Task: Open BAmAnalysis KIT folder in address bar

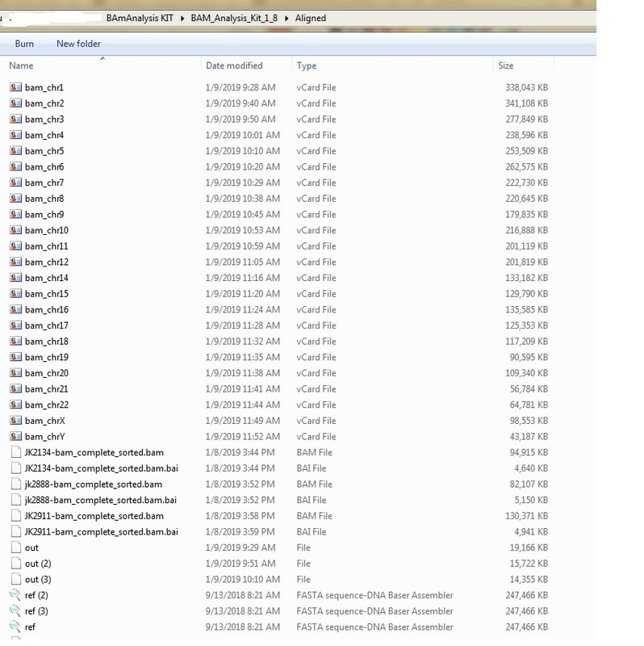Action: pos(140,18)
